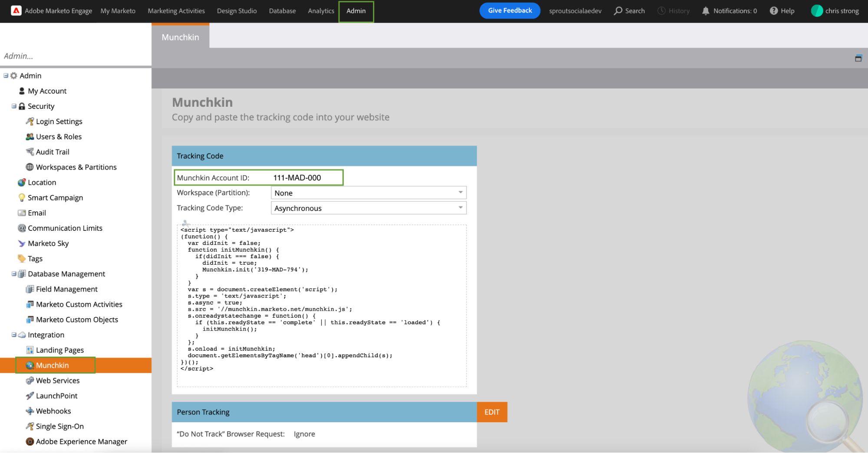Click the Login Settings keys icon
The height and width of the screenshot is (453, 868).
[x=30, y=121]
